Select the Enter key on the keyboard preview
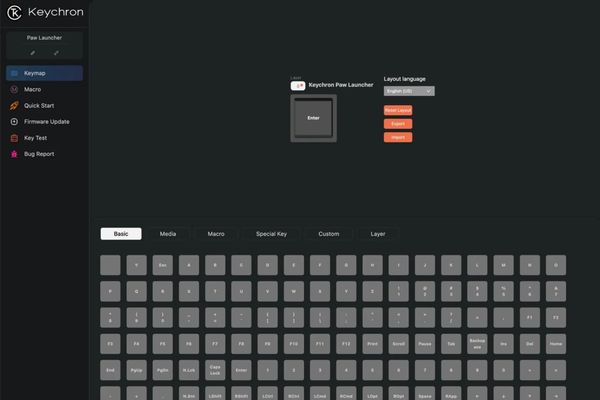The width and height of the screenshot is (600, 400). coord(314,118)
